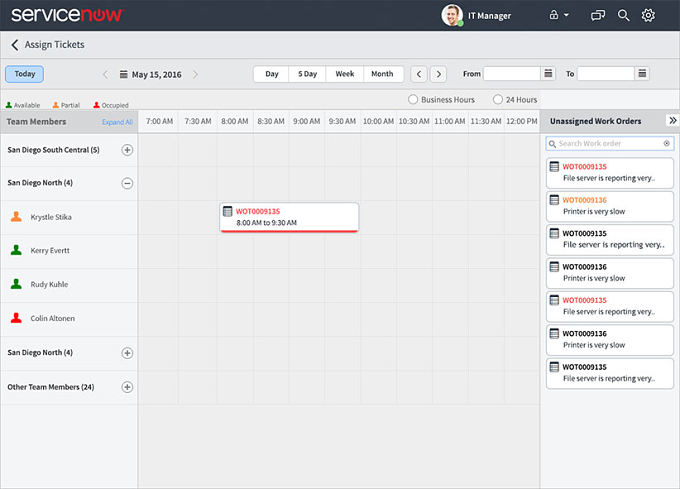Open the settings gear icon
Screen dimensions: 680x489
click(x=648, y=16)
